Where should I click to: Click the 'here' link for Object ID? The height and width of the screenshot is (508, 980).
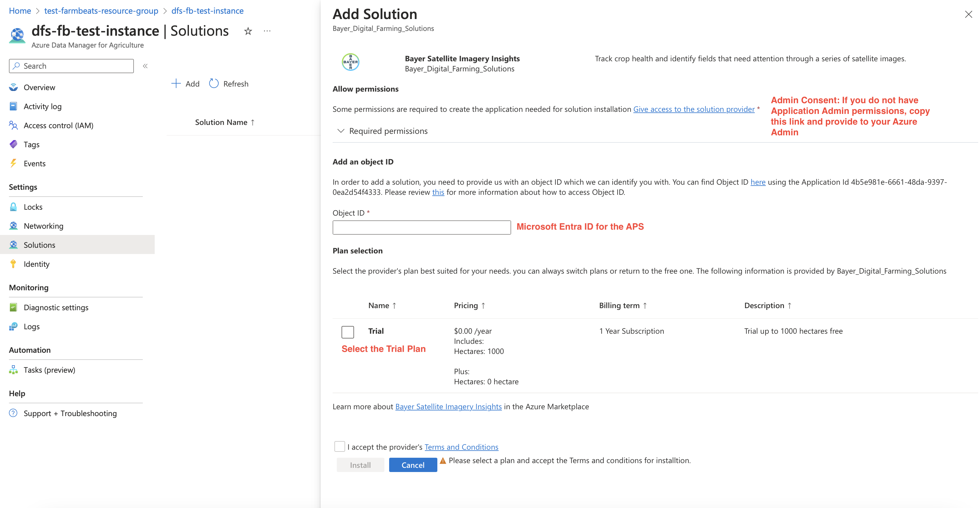coord(758,182)
